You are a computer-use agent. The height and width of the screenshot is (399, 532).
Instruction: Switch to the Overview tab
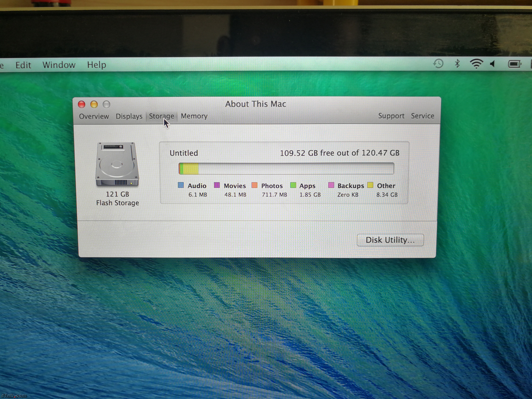point(94,116)
